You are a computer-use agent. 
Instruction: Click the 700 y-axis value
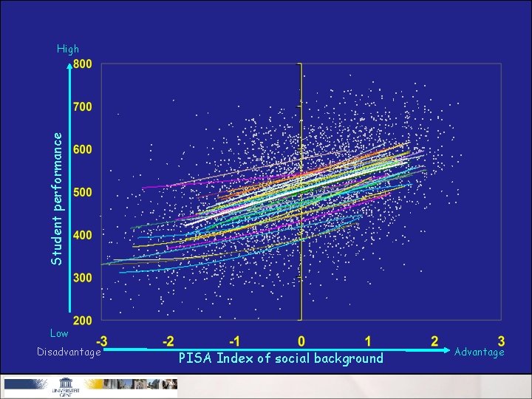83,107
